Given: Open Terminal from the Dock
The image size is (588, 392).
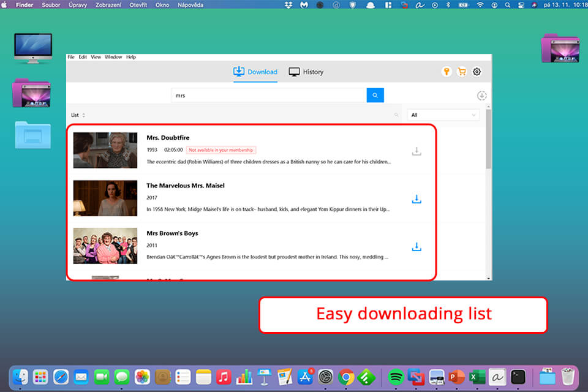Looking at the screenshot, I should (518, 377).
